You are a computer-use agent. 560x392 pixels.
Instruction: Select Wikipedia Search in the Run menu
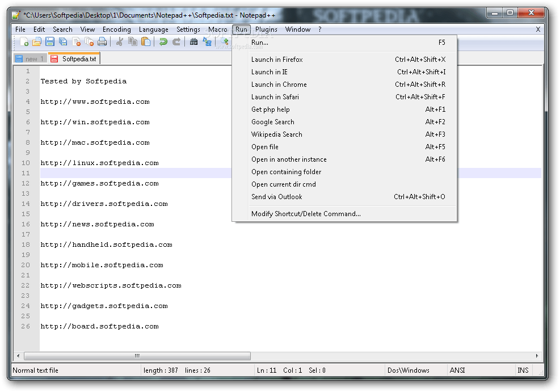pyautogui.click(x=277, y=134)
